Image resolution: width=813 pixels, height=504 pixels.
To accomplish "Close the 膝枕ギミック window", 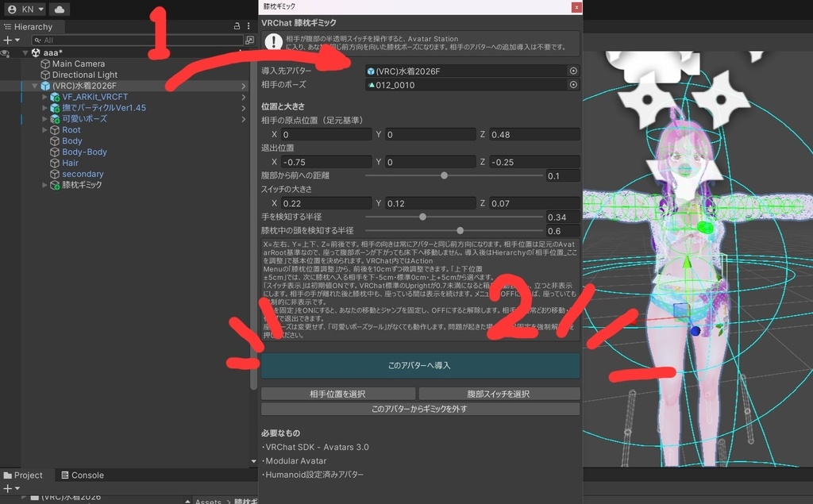I will click(576, 6).
